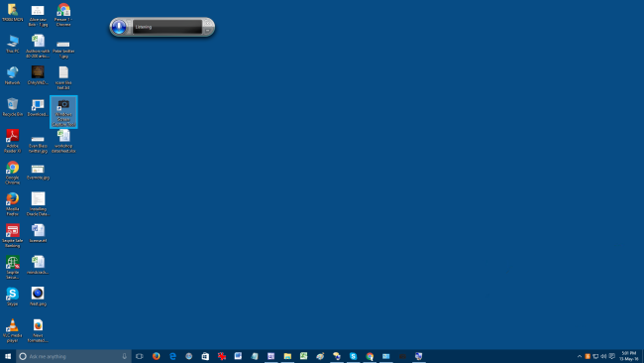Select the Firefox HTML file icon
The height and width of the screenshot is (363, 644).
click(39, 330)
